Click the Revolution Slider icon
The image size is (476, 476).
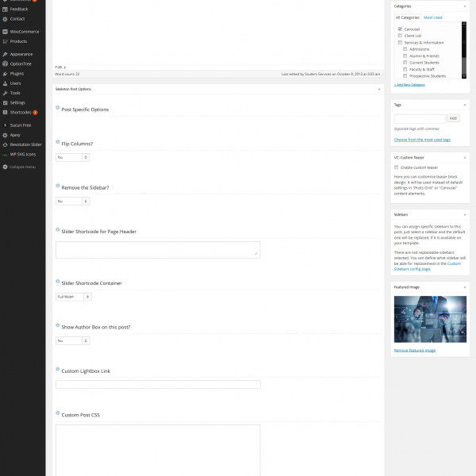(x=6, y=144)
